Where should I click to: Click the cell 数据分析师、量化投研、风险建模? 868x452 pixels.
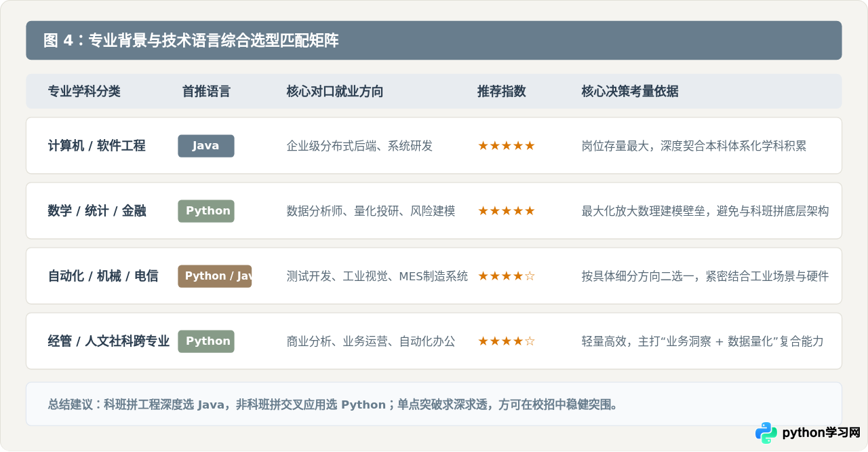pyautogui.click(x=371, y=211)
